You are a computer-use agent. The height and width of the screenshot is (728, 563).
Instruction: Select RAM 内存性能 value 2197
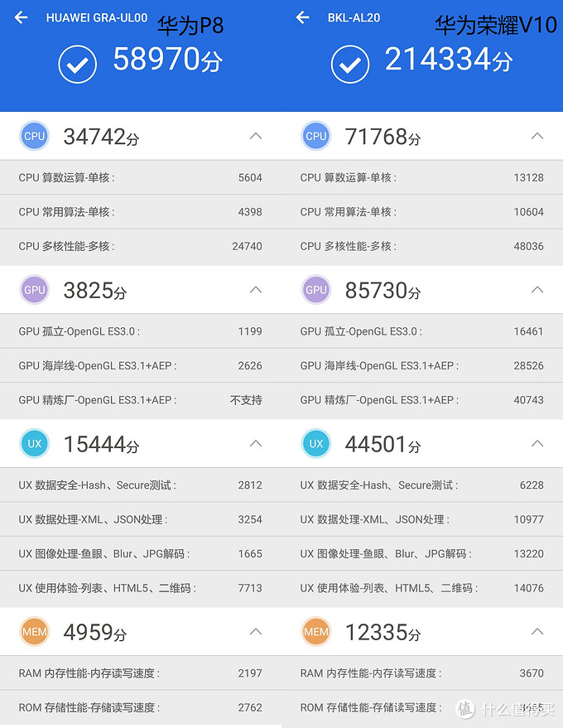pyautogui.click(x=250, y=673)
